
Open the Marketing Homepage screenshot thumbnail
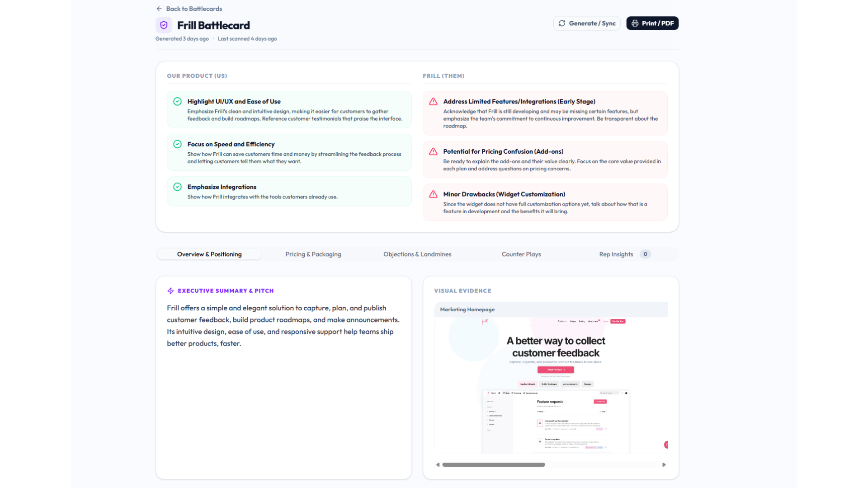pos(551,385)
